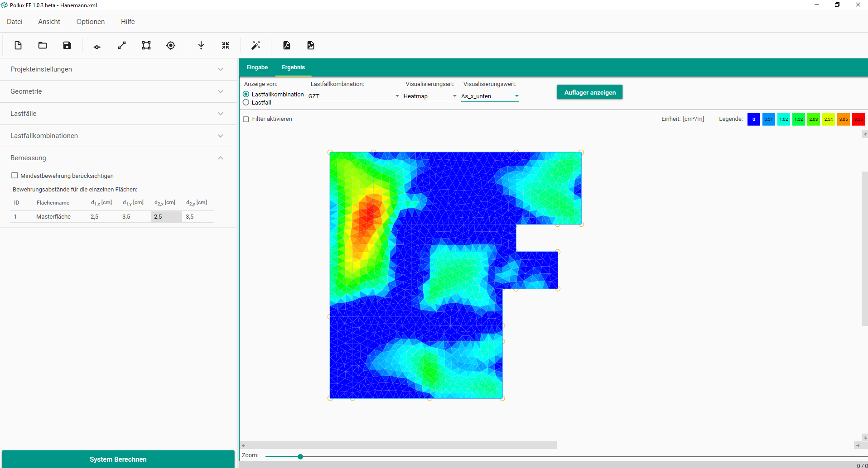Click the open folder icon

tap(43, 45)
